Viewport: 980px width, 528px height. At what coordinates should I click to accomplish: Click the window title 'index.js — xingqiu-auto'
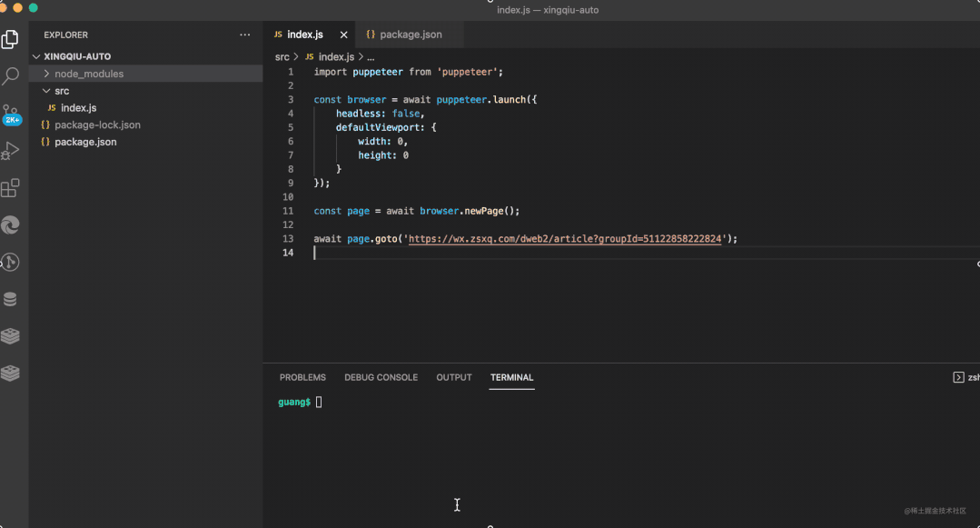548,10
